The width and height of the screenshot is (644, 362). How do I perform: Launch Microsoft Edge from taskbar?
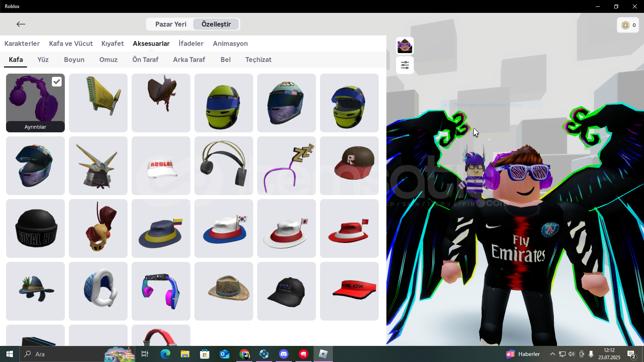click(x=165, y=354)
